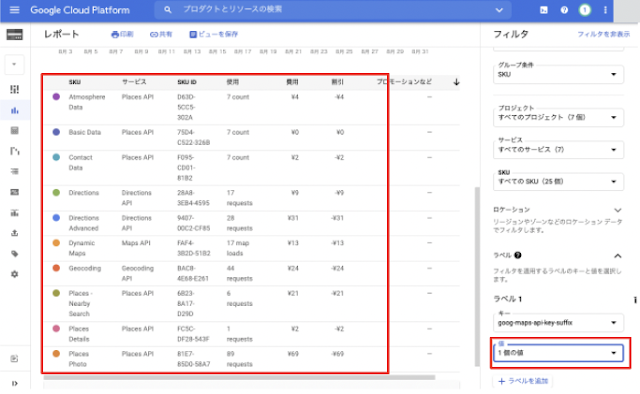Screen dimensions: 640x394
Task: Open the すべての SKU filter dropdown
Action: (x=558, y=182)
